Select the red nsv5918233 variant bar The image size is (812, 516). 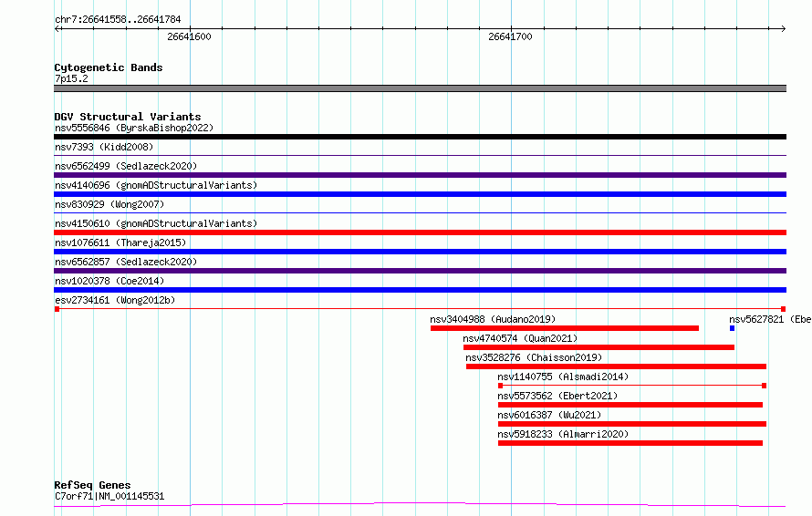[x=630, y=444]
